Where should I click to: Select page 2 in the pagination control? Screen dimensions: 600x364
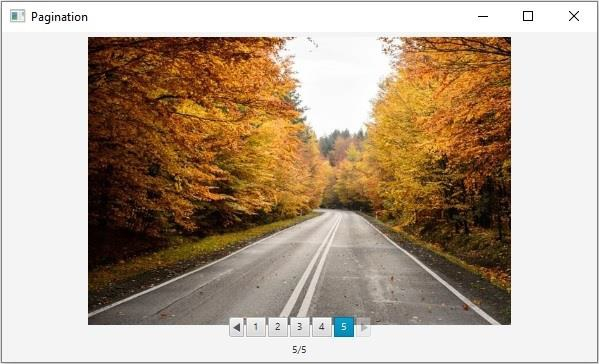278,328
